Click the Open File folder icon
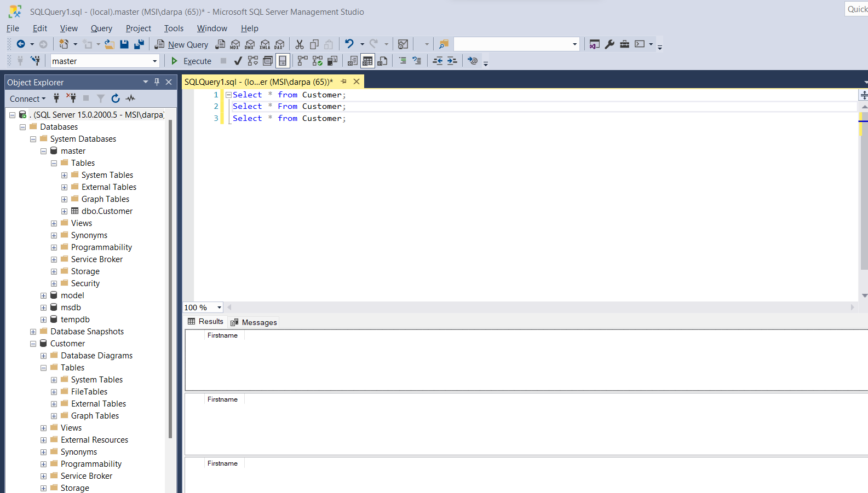 (110, 44)
